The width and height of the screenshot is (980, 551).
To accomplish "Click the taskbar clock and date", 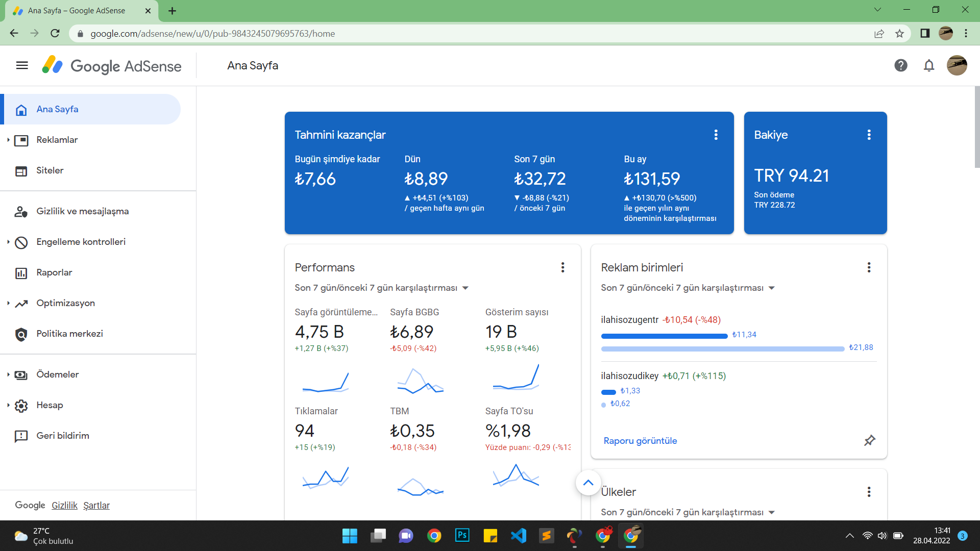I will [932, 536].
